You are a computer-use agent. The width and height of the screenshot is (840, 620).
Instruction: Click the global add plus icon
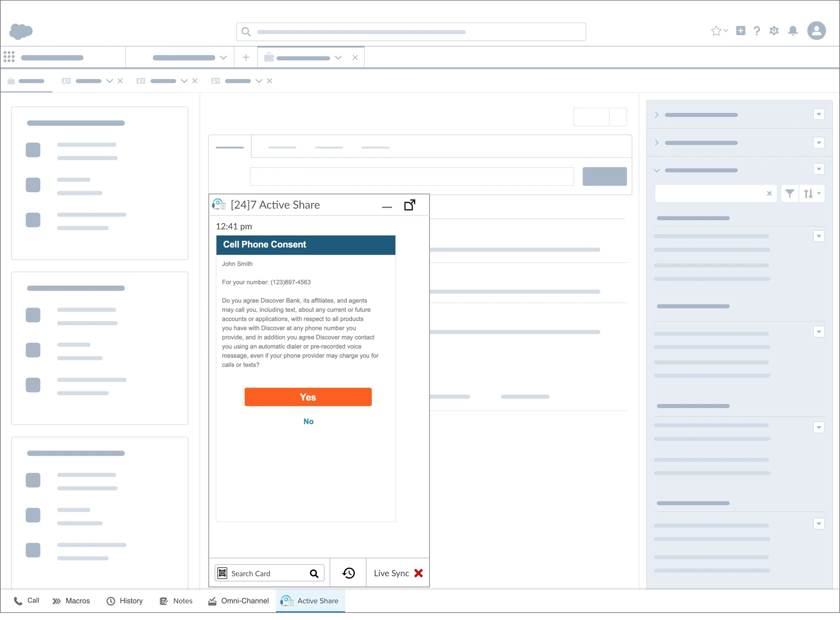(x=740, y=31)
